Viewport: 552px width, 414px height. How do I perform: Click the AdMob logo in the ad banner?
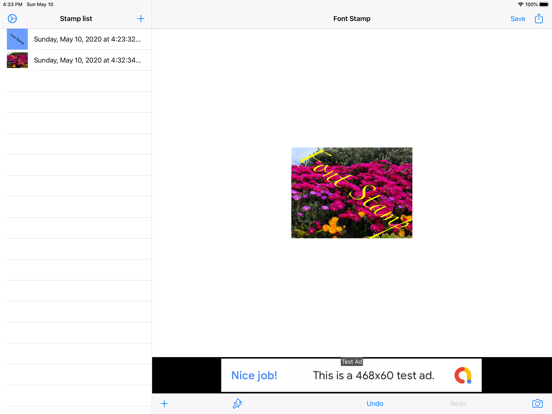[x=463, y=375]
